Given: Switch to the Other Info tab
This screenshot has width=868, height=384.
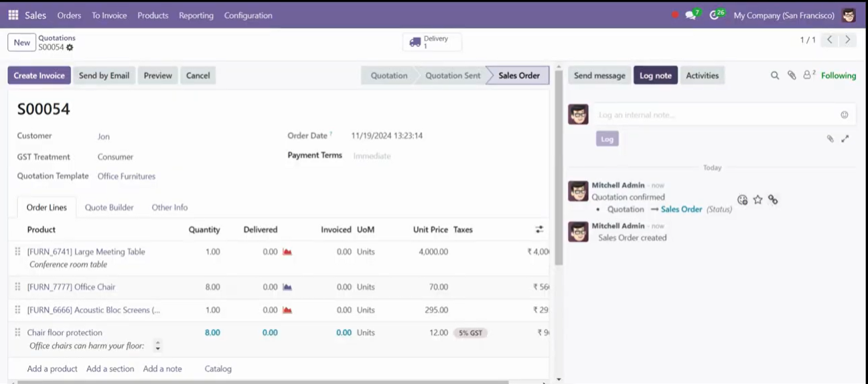Looking at the screenshot, I should 169,208.
